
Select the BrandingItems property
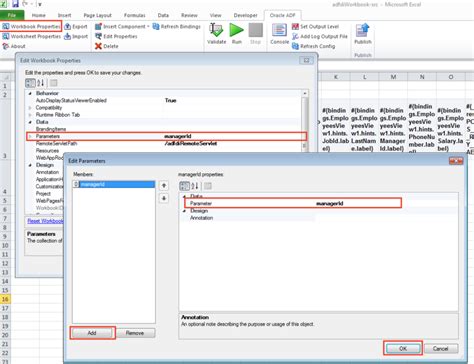point(51,129)
